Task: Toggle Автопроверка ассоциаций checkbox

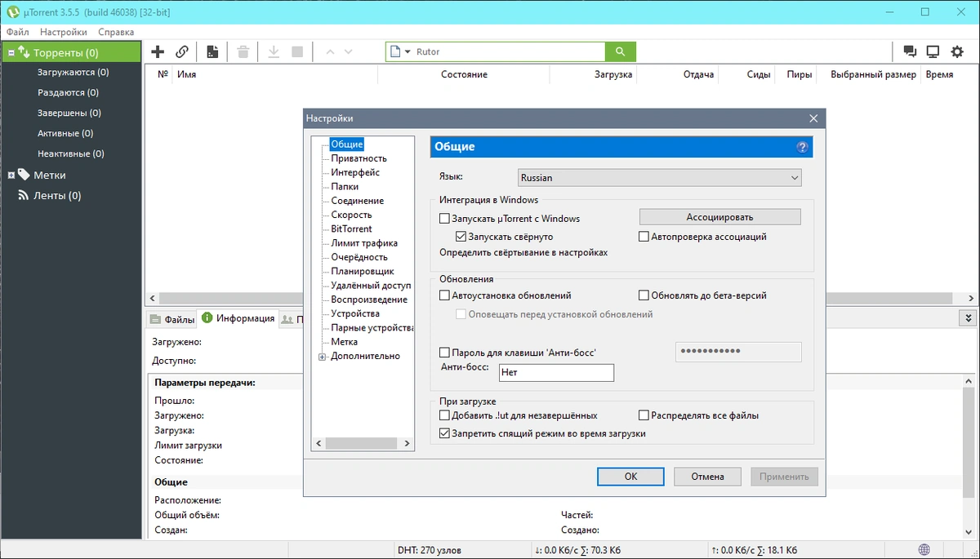Action: (644, 237)
